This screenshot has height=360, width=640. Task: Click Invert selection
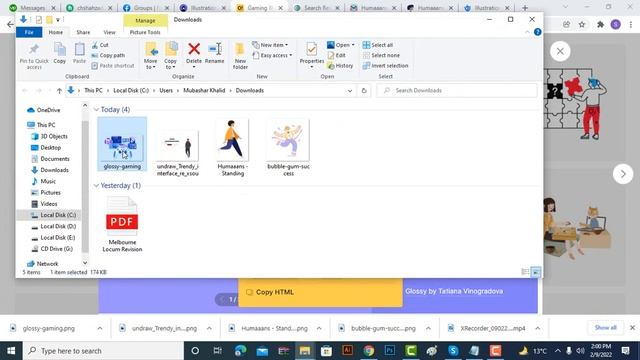click(x=385, y=65)
